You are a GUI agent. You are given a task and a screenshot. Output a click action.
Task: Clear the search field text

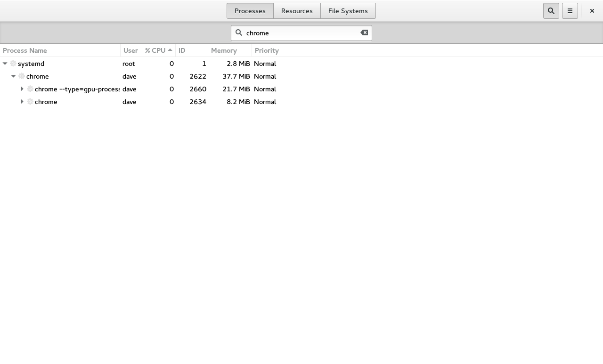364,32
